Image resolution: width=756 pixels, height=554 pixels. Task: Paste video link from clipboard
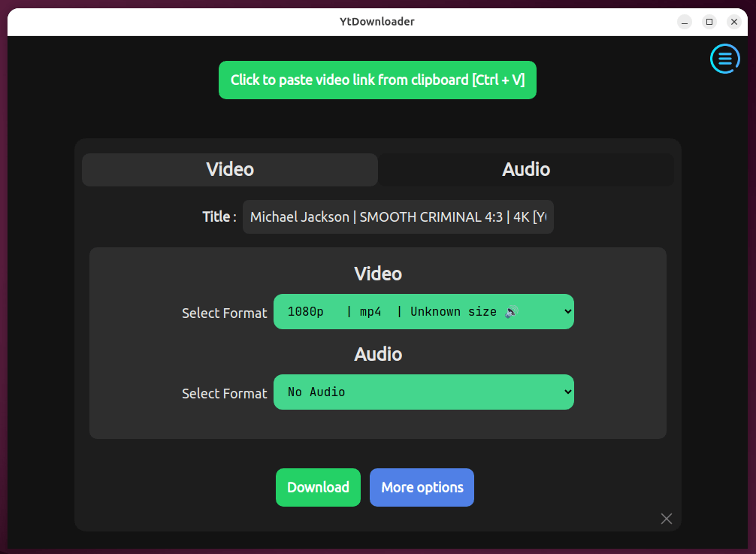[x=377, y=80]
